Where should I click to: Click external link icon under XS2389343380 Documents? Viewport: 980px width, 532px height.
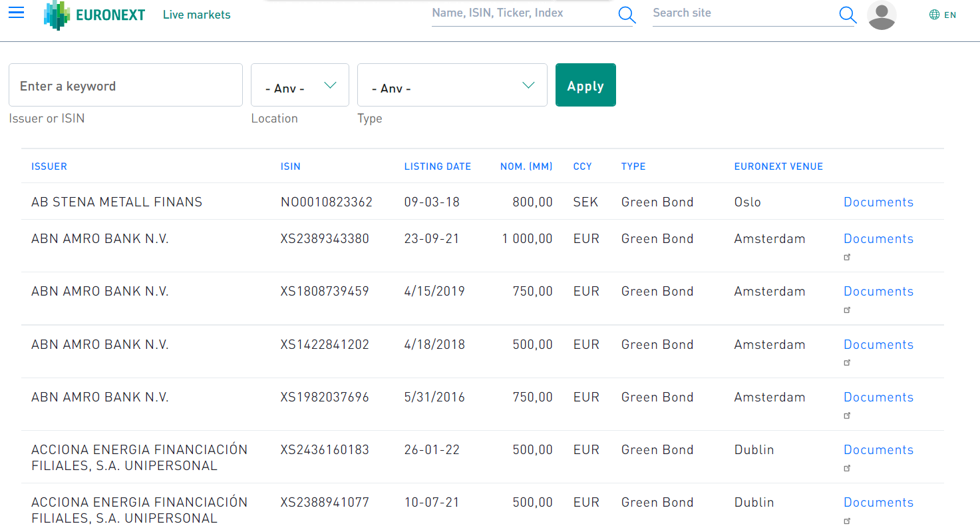847,257
